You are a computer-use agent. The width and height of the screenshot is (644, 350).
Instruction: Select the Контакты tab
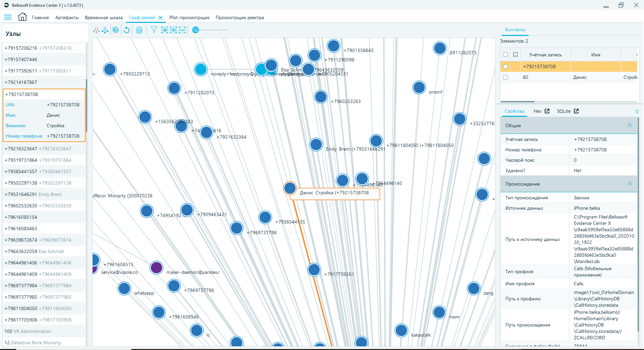coord(515,30)
